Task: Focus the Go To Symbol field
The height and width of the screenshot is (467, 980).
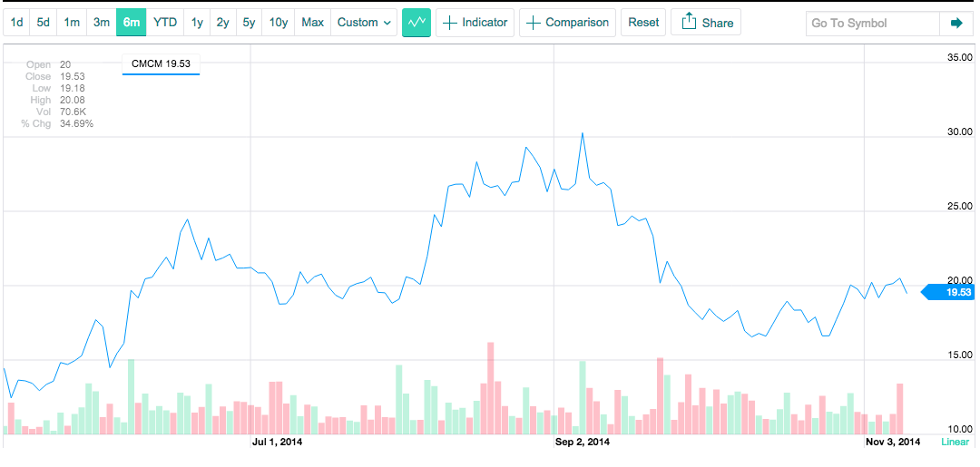Action: (873, 24)
